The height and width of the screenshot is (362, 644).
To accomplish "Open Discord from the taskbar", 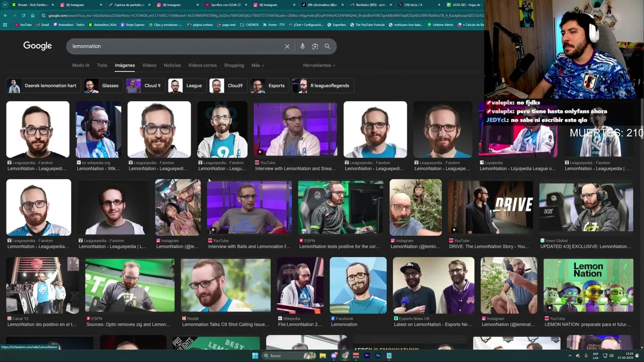I will [x=334, y=355].
